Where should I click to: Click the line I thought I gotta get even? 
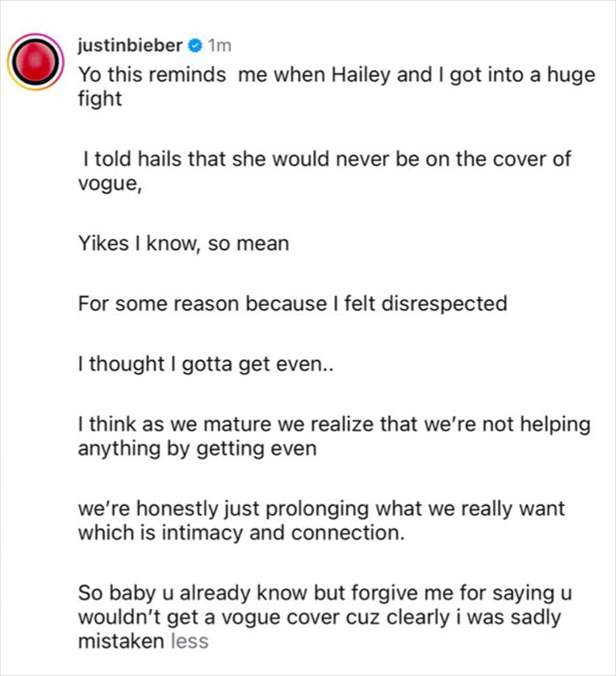(x=198, y=364)
